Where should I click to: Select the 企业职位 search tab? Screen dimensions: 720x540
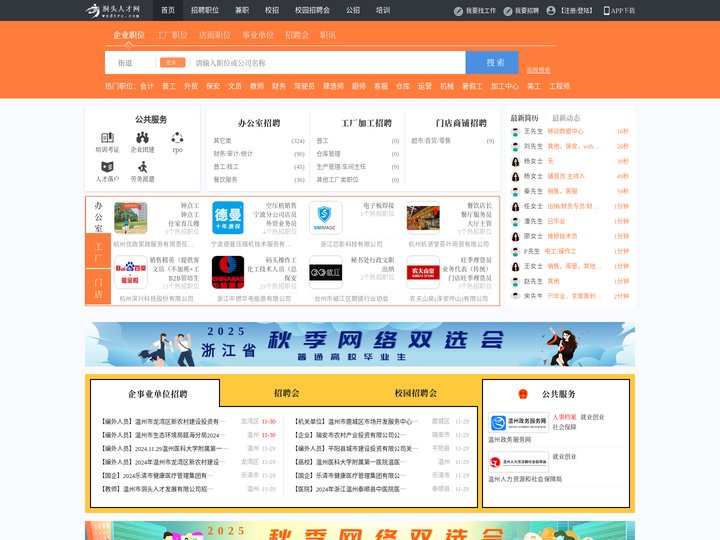129,35
